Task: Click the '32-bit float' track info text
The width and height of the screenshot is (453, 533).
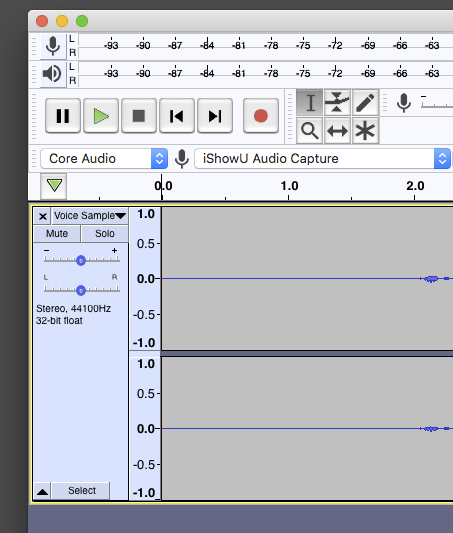Action: click(59, 321)
